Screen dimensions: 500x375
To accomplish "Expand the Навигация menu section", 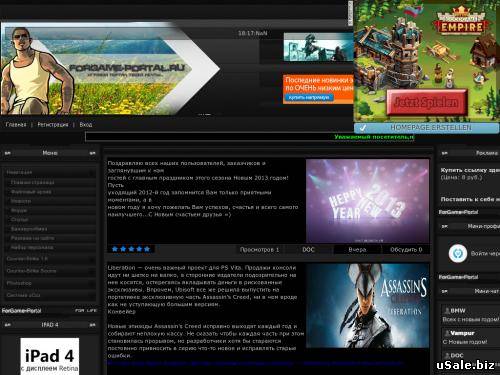I will tap(49, 172).
